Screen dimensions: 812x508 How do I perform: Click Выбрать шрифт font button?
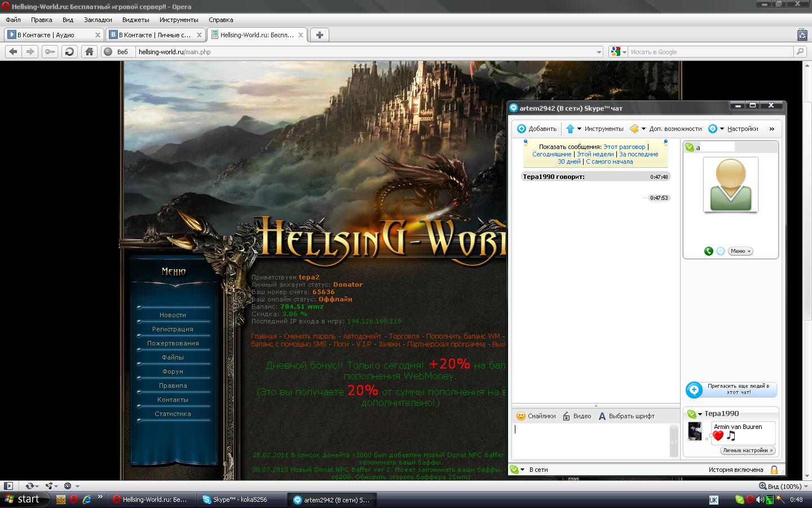coord(626,416)
